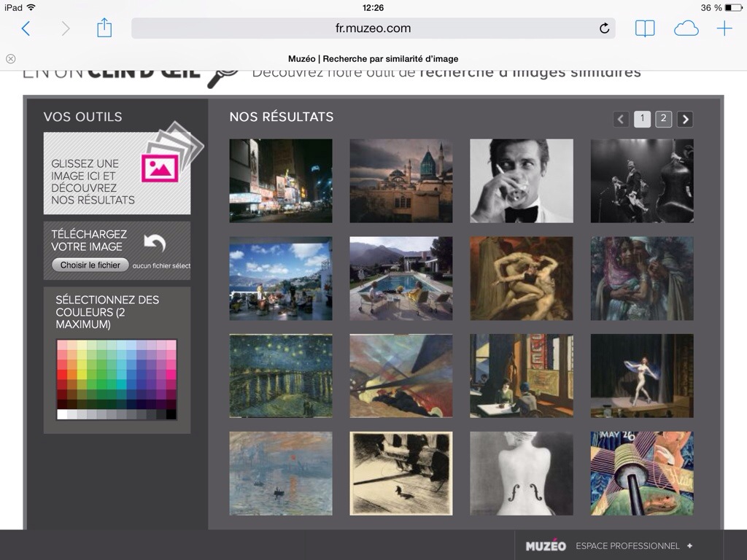Image resolution: width=747 pixels, height=560 pixels.
Task: Open the veiled women painting
Action: pyautogui.click(x=642, y=279)
